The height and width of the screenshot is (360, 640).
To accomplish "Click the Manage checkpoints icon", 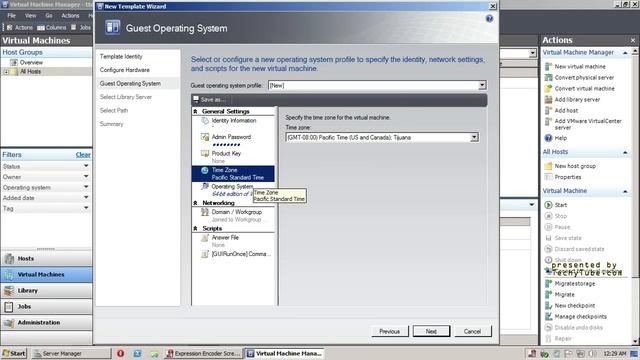I will (x=549, y=316).
